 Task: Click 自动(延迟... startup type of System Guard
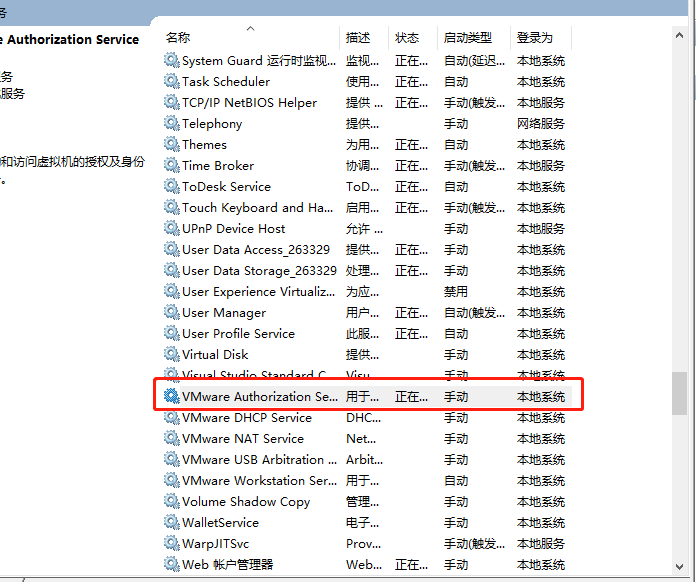[x=474, y=60]
